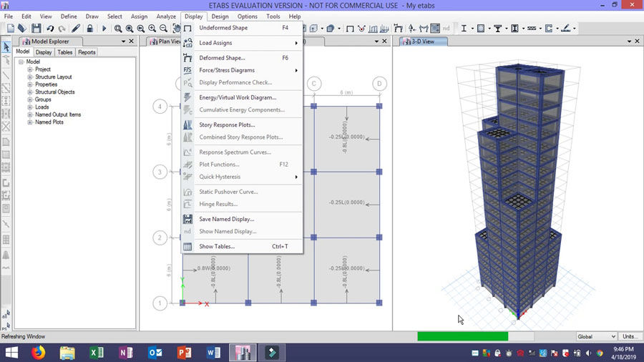Screen dimensions: 644x362
Task: Choose Save Named Display menu entry
Action: click(242, 219)
